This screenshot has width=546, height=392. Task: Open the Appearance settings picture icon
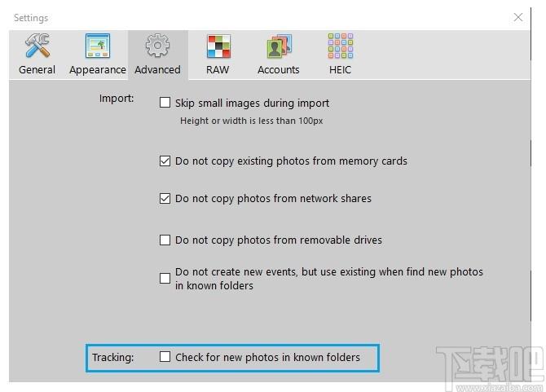[98, 46]
